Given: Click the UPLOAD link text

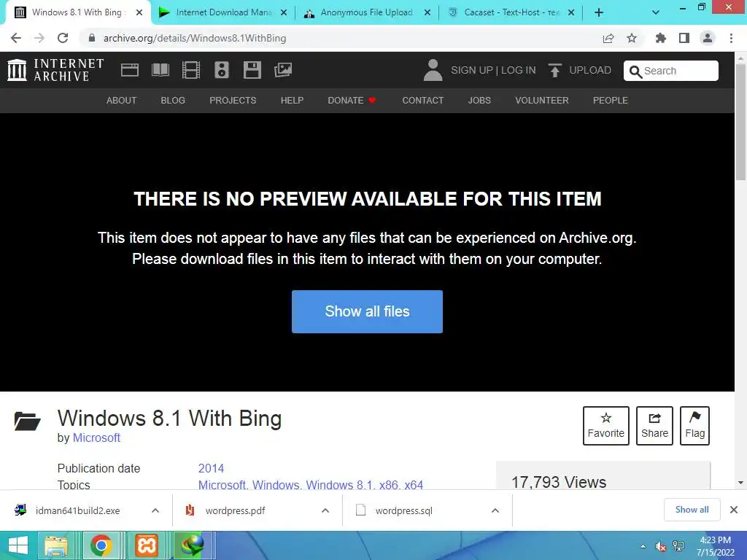Looking at the screenshot, I should [590, 70].
